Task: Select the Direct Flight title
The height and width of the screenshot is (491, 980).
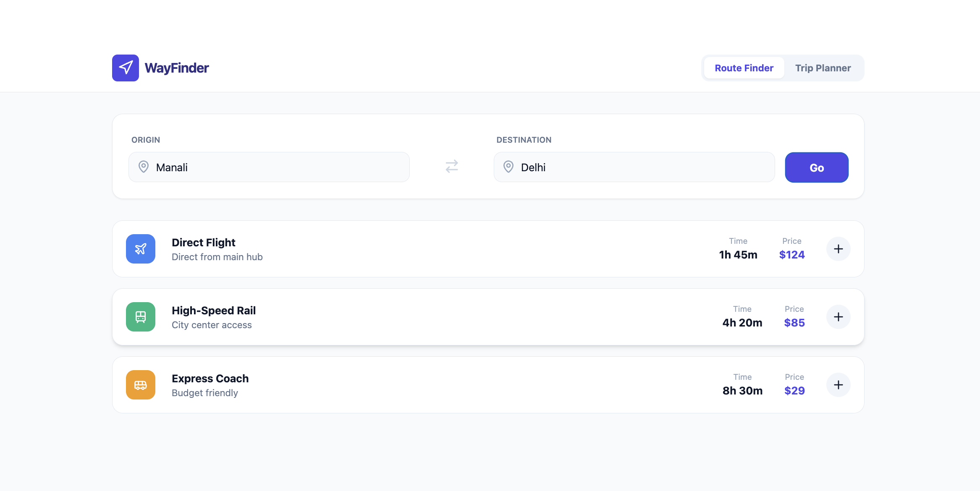Action: [x=204, y=243]
